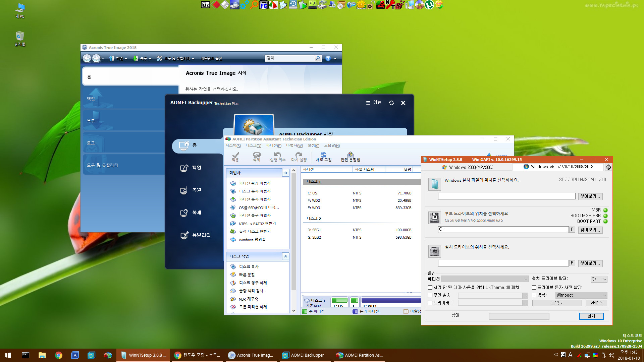This screenshot has width=644, height=362.
Task: Click WinNTSetup top-right tool icon
Action: (608, 167)
